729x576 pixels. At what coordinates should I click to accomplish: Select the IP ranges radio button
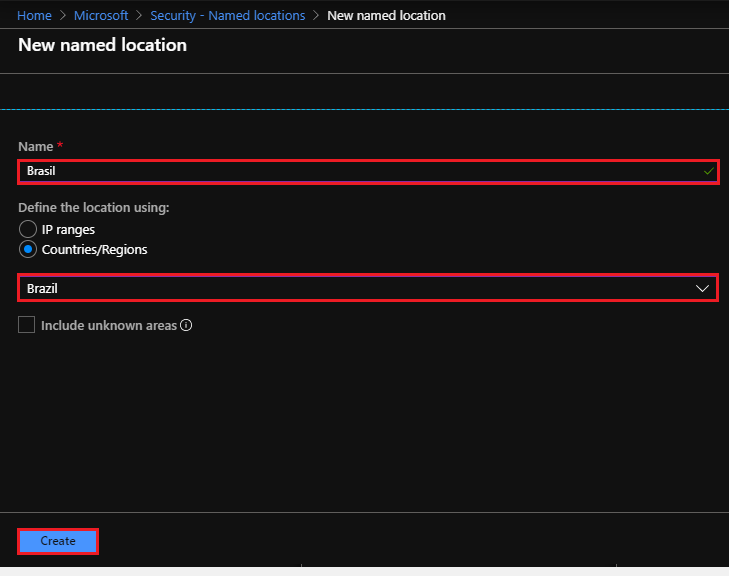pos(28,229)
